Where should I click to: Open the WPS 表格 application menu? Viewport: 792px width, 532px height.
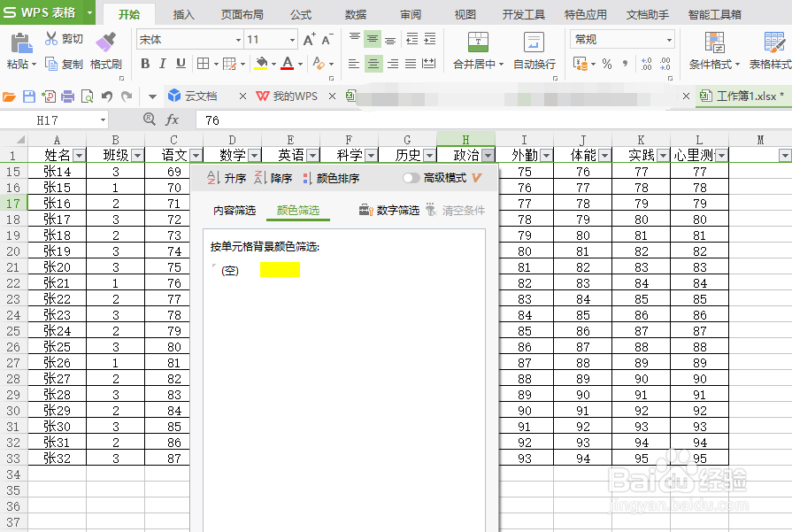click(x=48, y=12)
